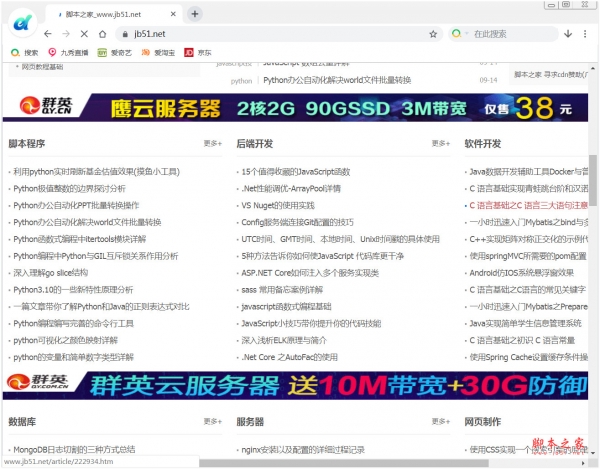The image size is (600, 469).
Task: Open article sass 常用备忘案例详解
Action: 282,290
